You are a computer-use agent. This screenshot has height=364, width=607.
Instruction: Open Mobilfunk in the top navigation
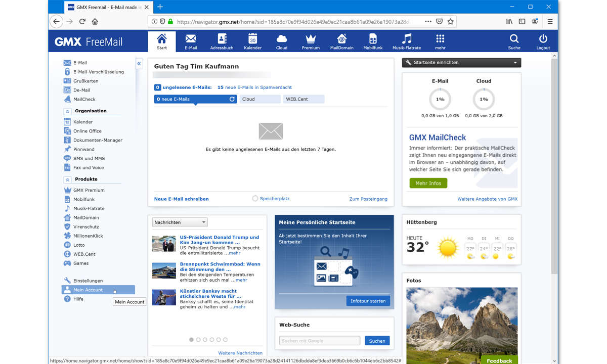(373, 41)
